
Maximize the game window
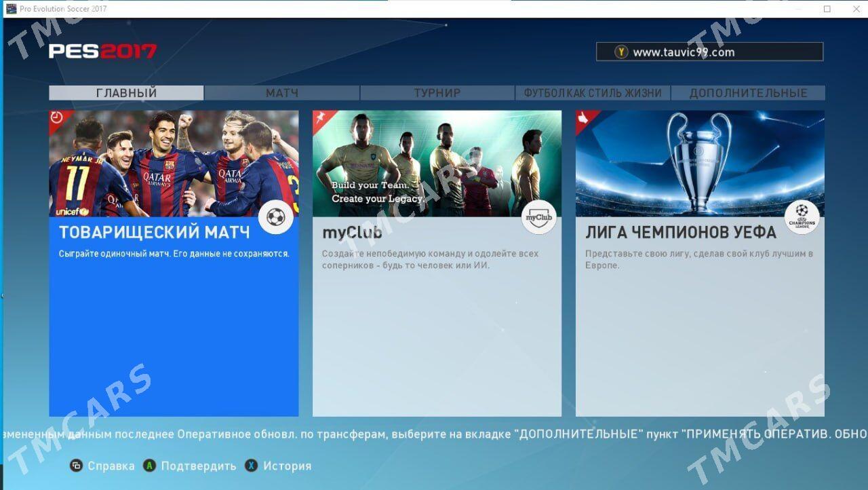click(827, 9)
